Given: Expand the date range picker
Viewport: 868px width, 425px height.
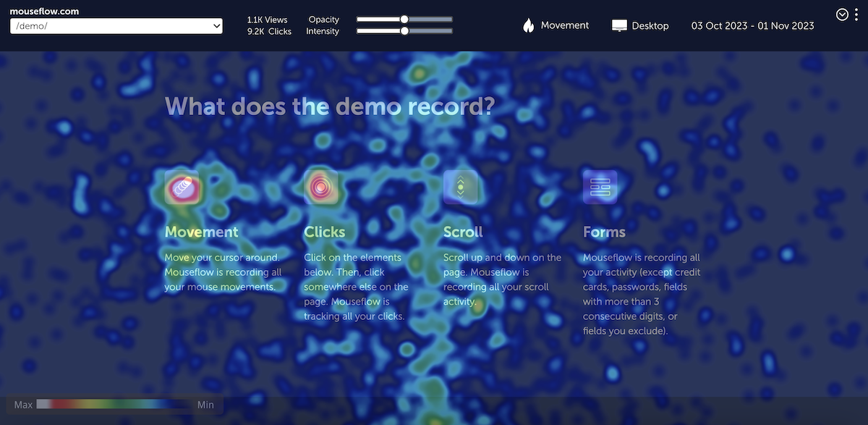Looking at the screenshot, I should click(x=752, y=25).
